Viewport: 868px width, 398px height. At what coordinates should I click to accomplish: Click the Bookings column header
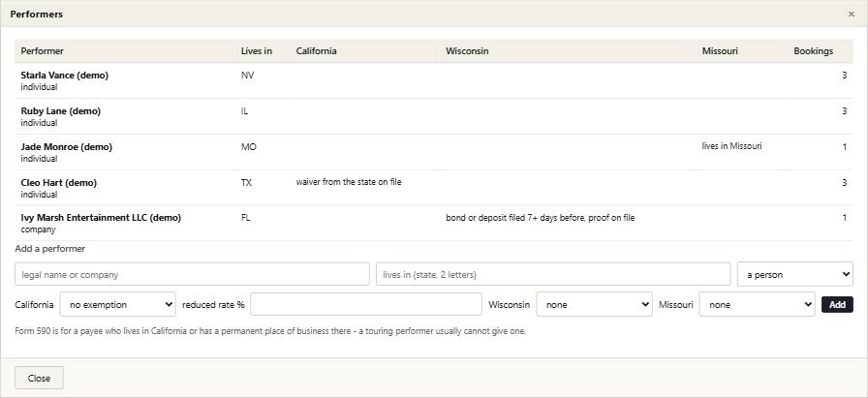coord(813,51)
